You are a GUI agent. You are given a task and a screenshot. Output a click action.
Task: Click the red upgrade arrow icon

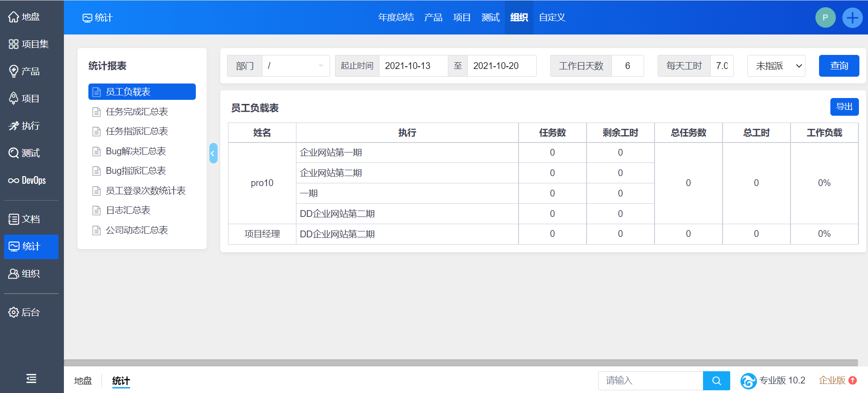(x=853, y=380)
